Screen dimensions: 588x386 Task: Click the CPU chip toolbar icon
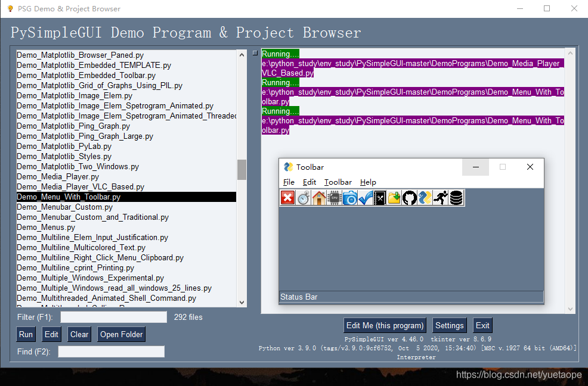pyautogui.click(x=334, y=198)
